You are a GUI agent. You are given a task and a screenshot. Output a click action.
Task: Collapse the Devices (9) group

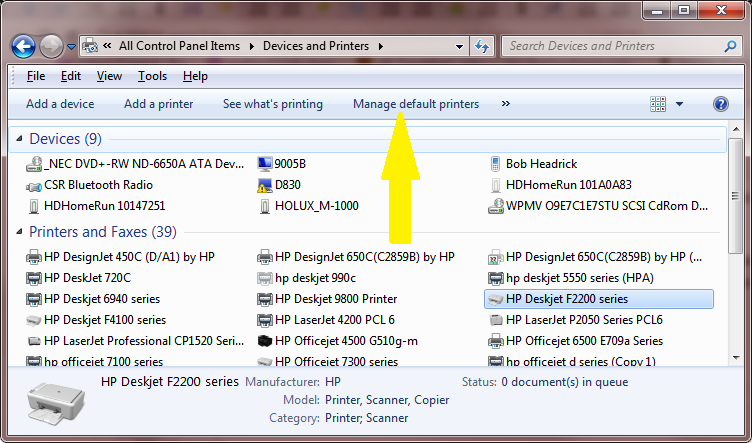pyautogui.click(x=19, y=139)
